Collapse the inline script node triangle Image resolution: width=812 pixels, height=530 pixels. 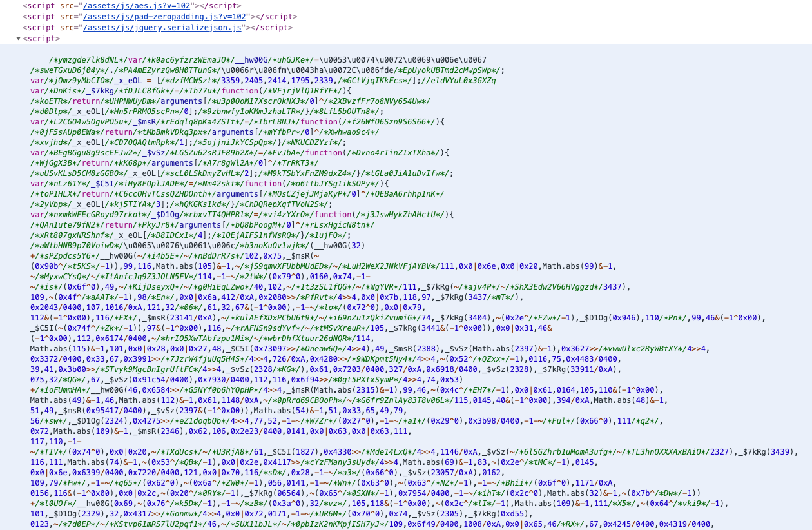coord(18,39)
